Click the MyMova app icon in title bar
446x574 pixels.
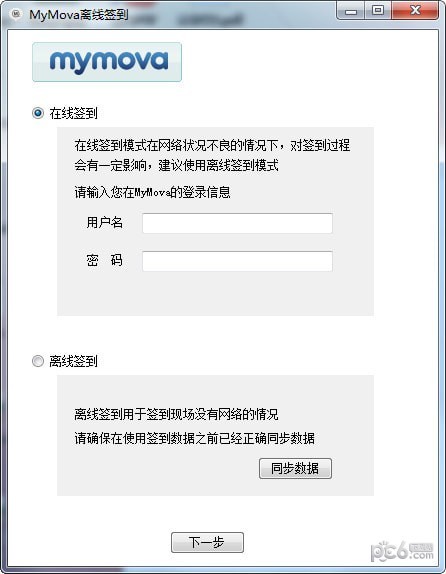click(16, 14)
